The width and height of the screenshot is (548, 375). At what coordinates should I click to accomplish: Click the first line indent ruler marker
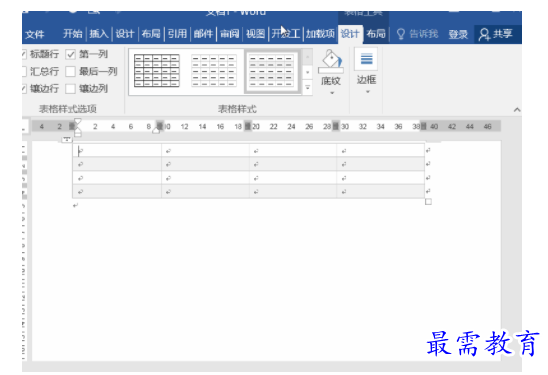click(78, 122)
